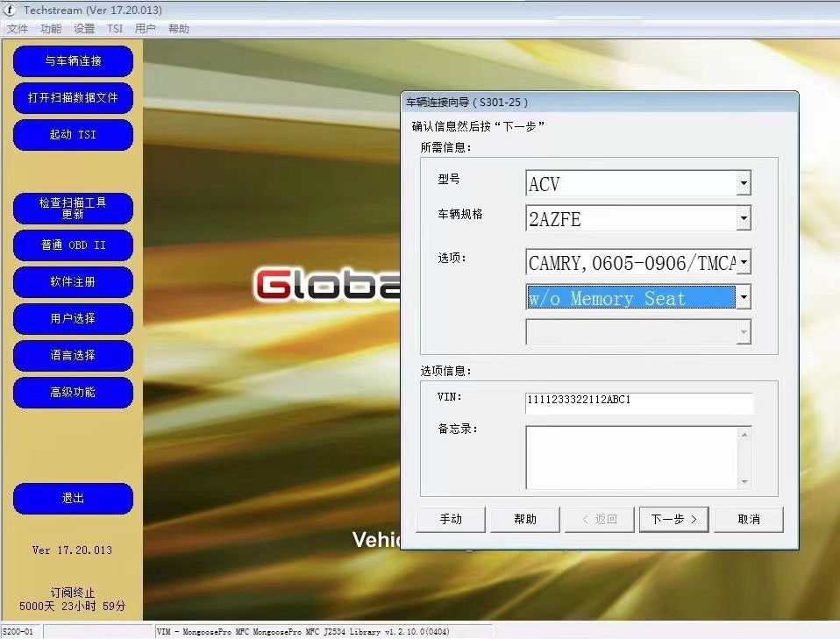Expand the w/o Memory Seat dropdown
Screen dimensions: 840x639
click(x=745, y=297)
